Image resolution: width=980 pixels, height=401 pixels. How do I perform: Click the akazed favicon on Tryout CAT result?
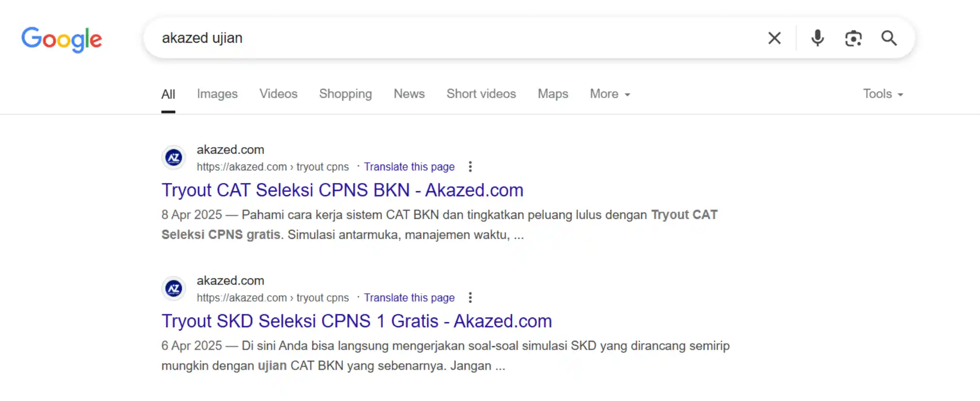click(174, 158)
